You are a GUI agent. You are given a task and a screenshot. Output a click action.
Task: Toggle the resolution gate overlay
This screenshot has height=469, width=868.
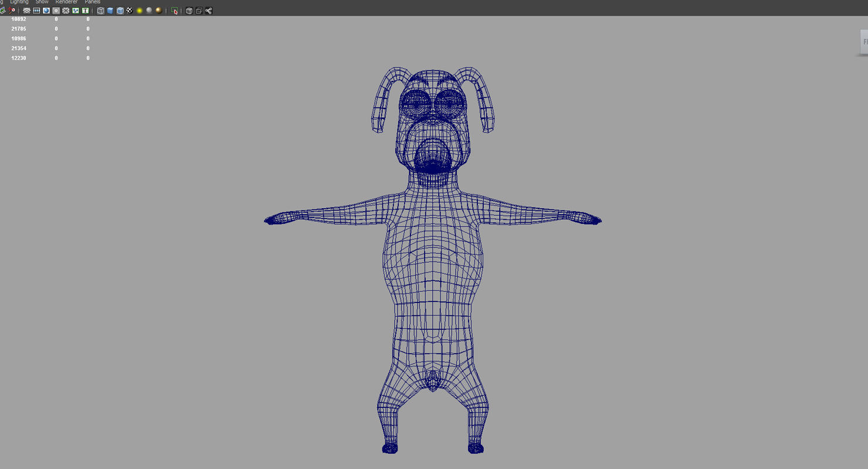click(46, 11)
